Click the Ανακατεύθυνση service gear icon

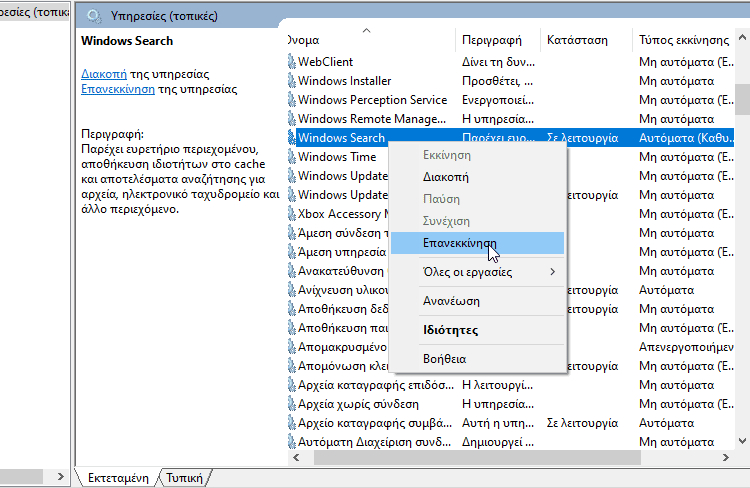pos(292,271)
